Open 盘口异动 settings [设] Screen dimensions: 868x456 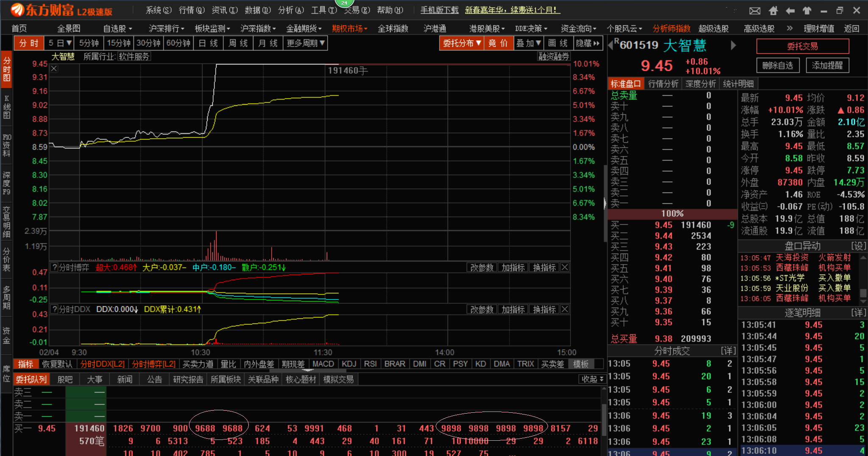coord(858,246)
